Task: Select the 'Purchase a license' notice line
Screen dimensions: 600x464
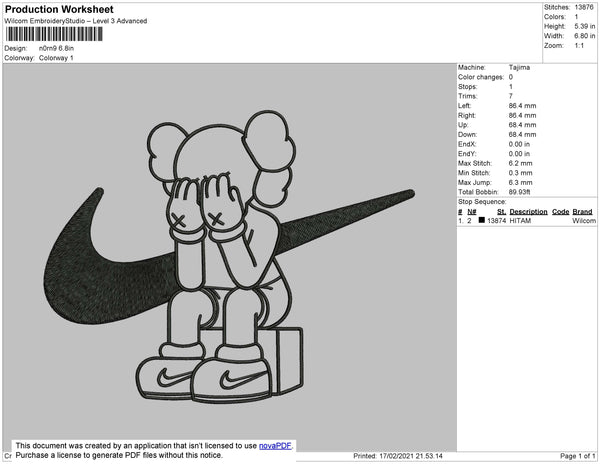Action: [119, 455]
